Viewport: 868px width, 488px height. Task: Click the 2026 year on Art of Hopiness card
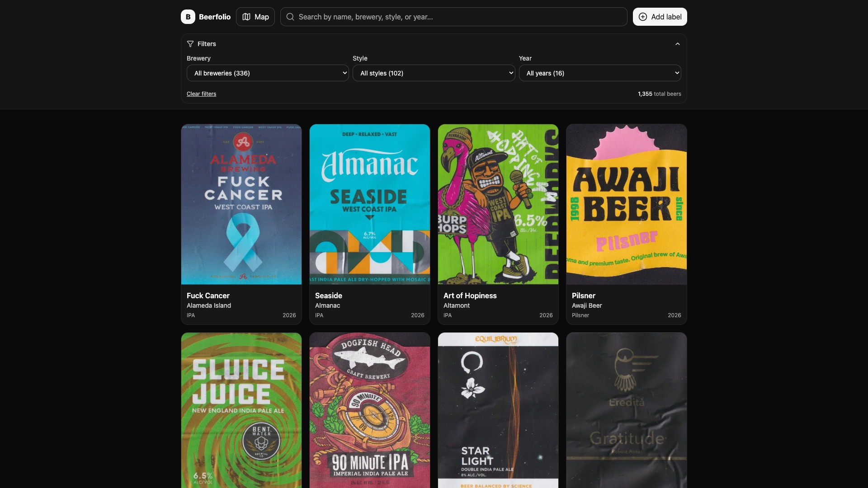coord(546,315)
